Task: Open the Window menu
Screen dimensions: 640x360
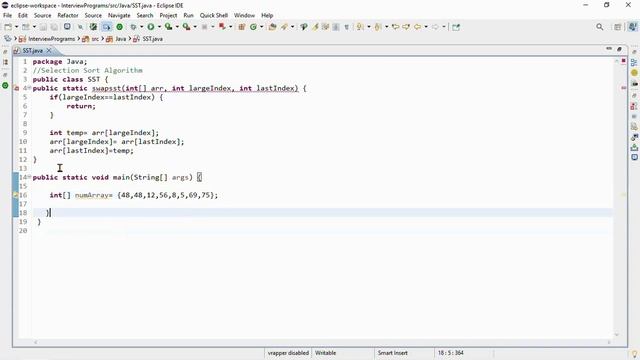Action: coord(244,15)
